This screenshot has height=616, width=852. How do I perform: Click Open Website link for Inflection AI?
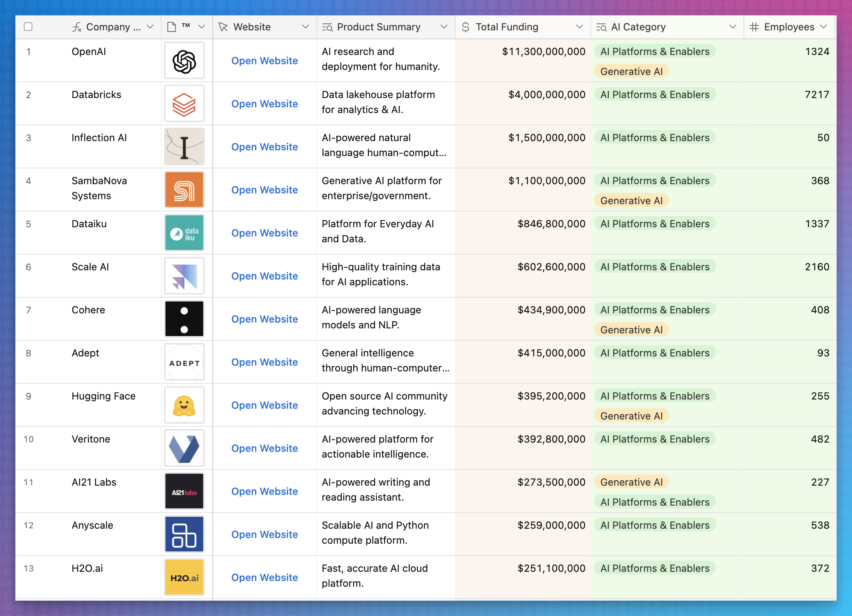(265, 147)
